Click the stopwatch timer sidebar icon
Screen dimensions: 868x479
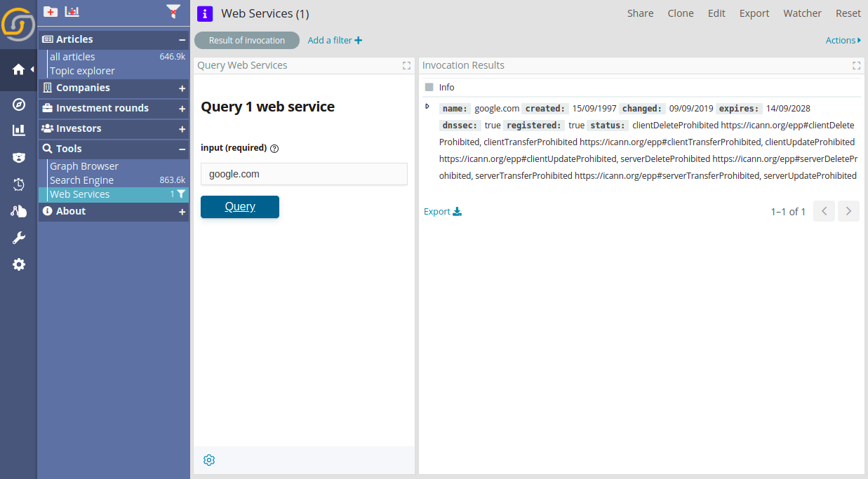19,184
